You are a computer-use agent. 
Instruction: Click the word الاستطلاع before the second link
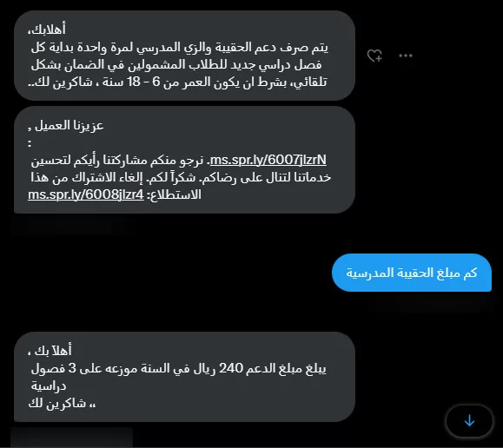pos(174,194)
